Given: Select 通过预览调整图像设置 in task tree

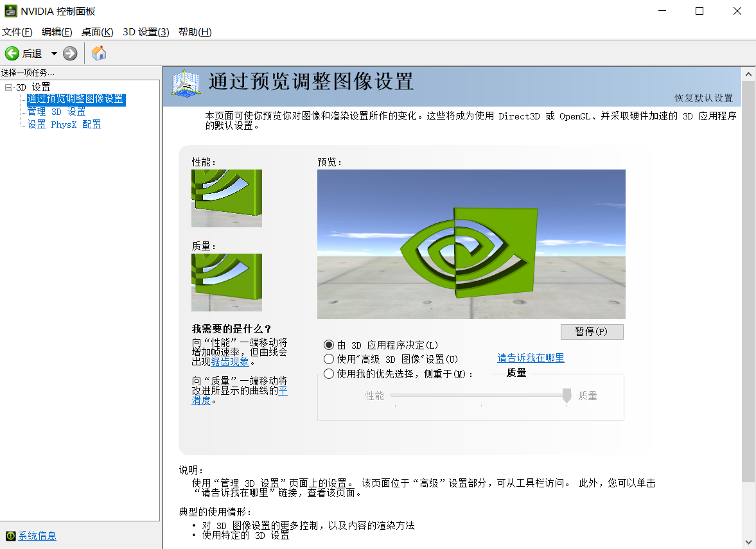Looking at the screenshot, I should (76, 99).
